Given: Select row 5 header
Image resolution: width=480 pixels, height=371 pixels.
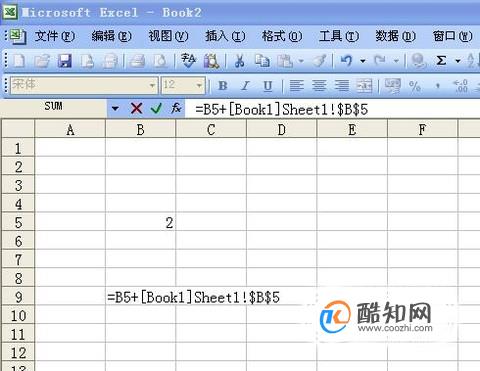Looking at the screenshot, I should click(x=18, y=222).
